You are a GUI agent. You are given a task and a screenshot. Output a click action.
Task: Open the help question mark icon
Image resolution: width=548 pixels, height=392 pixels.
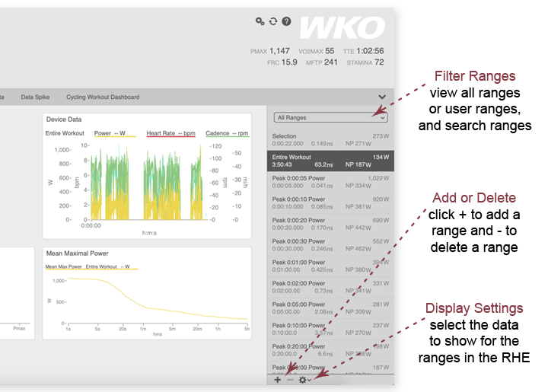pyautogui.click(x=286, y=21)
